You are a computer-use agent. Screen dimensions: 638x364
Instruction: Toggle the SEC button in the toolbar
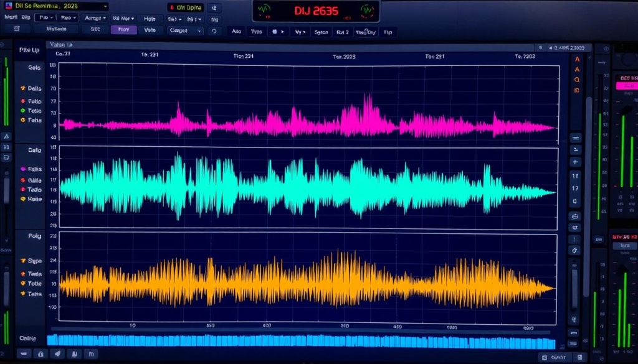(x=95, y=29)
